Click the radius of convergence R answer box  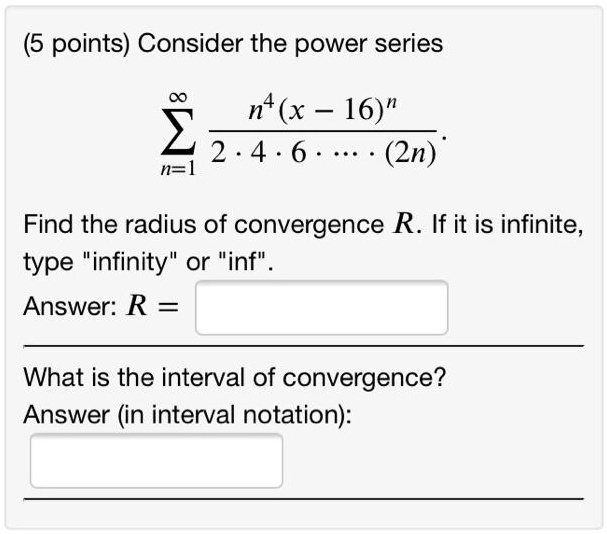321,307
